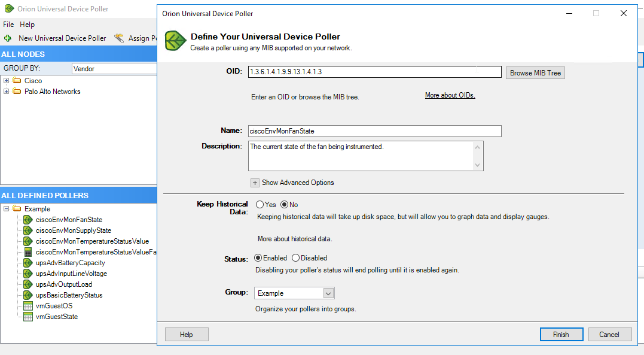Click the Assign Poller wrench icon
The height and width of the screenshot is (355, 644).
coord(119,38)
